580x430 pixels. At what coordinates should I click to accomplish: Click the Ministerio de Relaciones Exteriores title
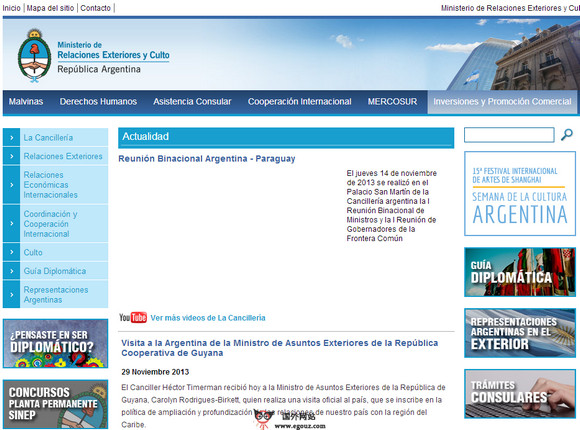pyautogui.click(x=113, y=51)
